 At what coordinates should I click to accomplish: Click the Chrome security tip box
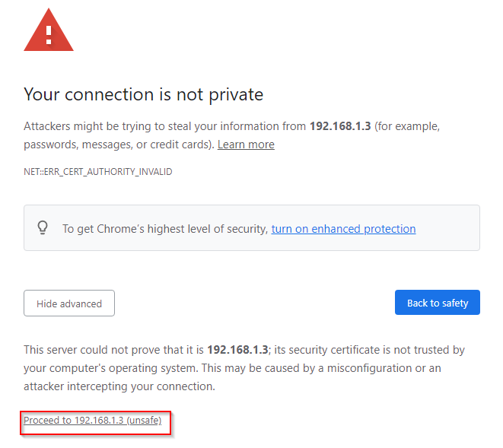click(251, 228)
